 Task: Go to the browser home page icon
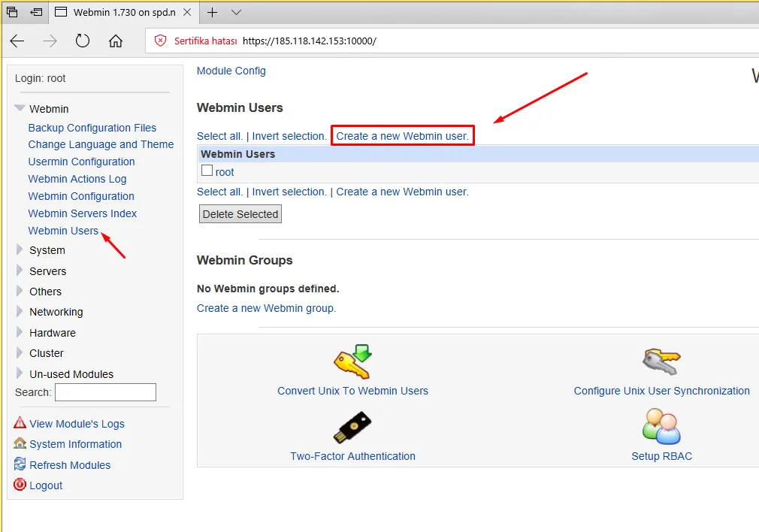115,41
